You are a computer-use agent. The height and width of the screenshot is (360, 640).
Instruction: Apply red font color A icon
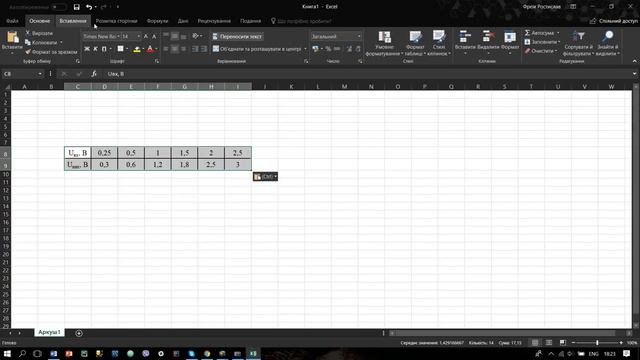(150, 49)
